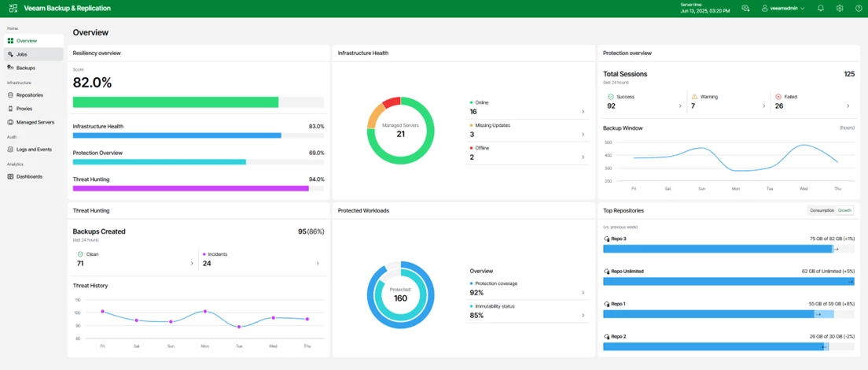This screenshot has width=868, height=370.
Task: Expand the Incidents chevron
Action: tap(318, 264)
